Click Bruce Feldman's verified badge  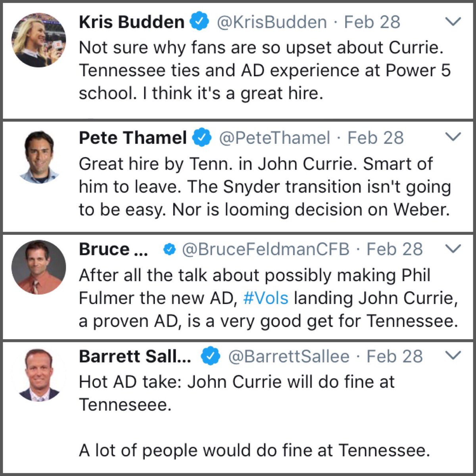pyautogui.click(x=170, y=250)
